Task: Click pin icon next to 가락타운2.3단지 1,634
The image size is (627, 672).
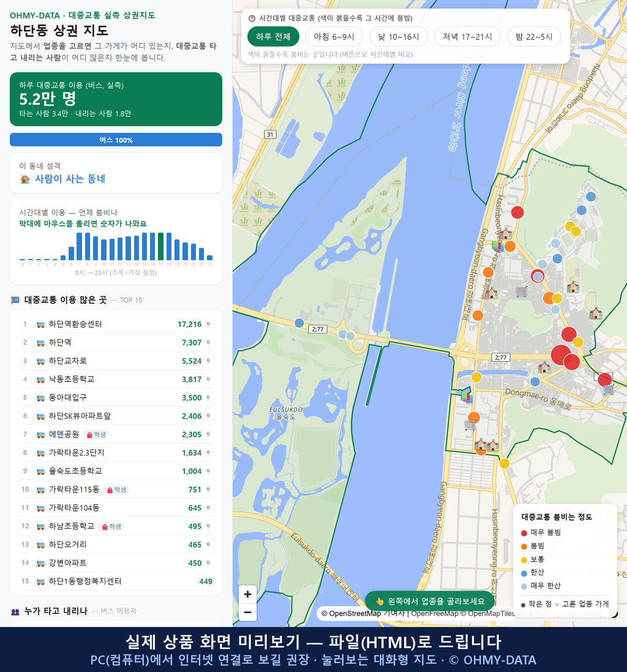Action: [208, 453]
